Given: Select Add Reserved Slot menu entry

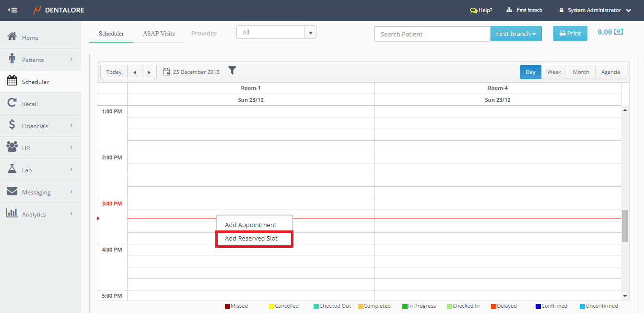Looking at the screenshot, I should [x=251, y=238].
